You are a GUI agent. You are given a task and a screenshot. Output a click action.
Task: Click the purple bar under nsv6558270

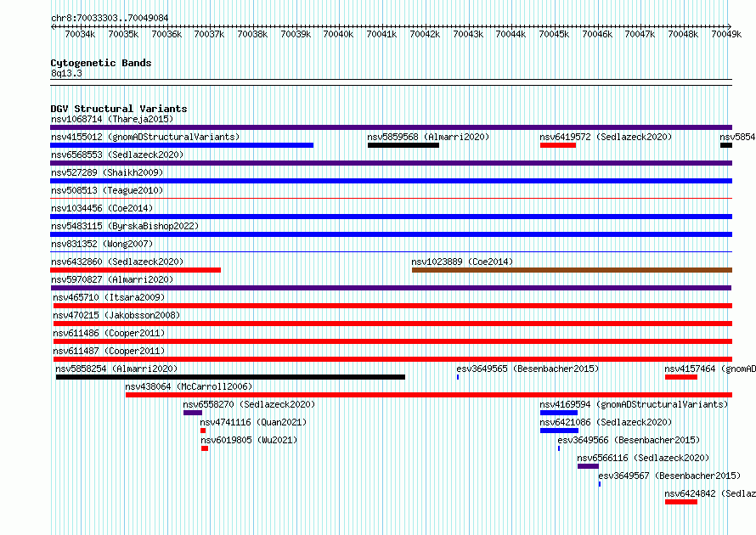coord(192,413)
